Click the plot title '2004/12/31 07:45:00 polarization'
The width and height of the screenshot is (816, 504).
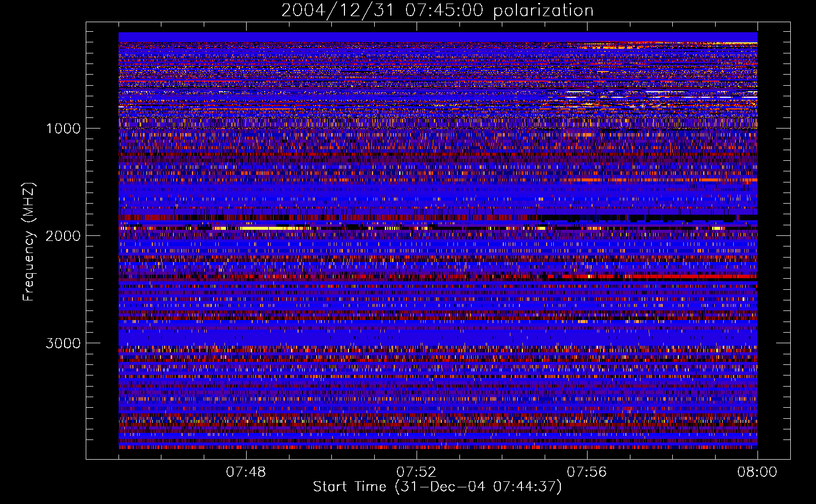pyautogui.click(x=437, y=10)
